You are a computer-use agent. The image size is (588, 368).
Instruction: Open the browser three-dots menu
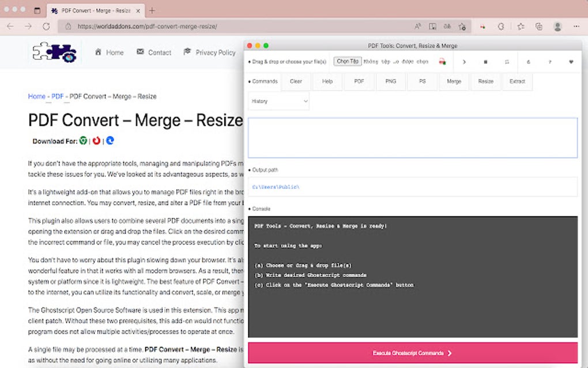576,27
